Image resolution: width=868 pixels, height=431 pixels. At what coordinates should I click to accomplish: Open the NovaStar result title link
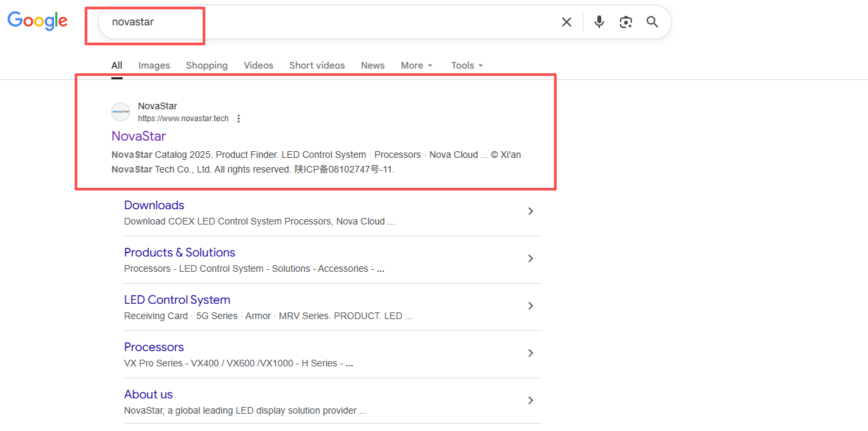(x=139, y=136)
